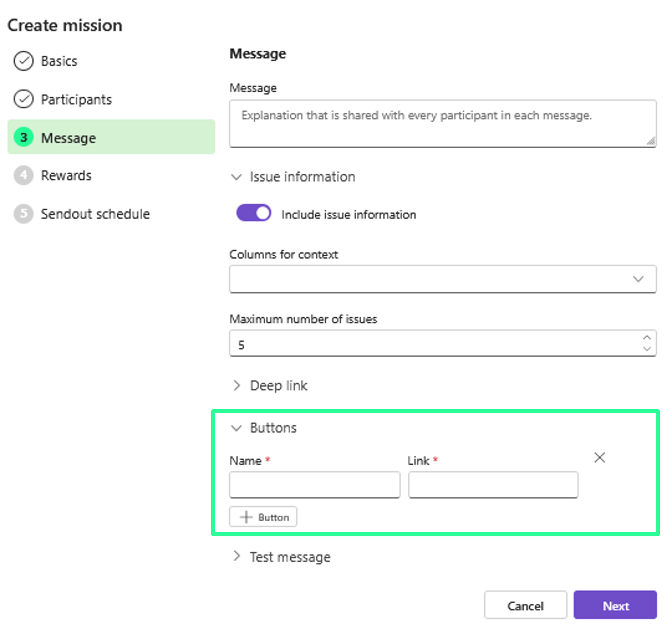Disable the Include issue information toggle
This screenshot has width=672, height=629.
[x=254, y=213]
